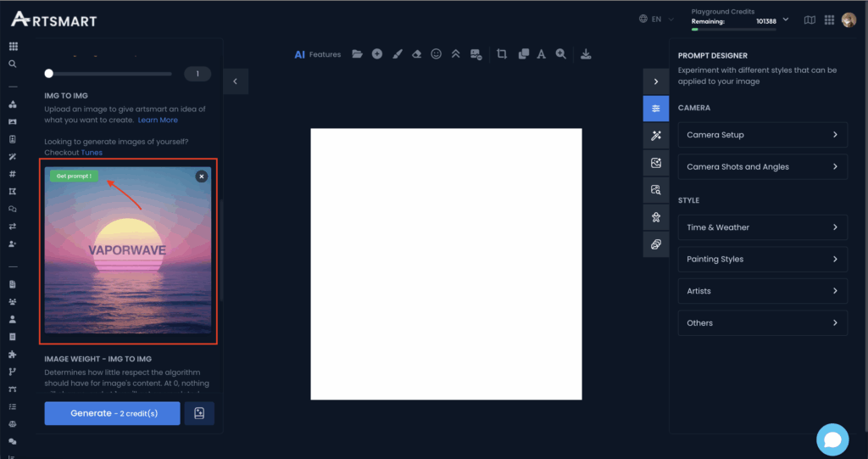868x459 pixels.
Task: Click the crop tool icon
Action: [501, 54]
